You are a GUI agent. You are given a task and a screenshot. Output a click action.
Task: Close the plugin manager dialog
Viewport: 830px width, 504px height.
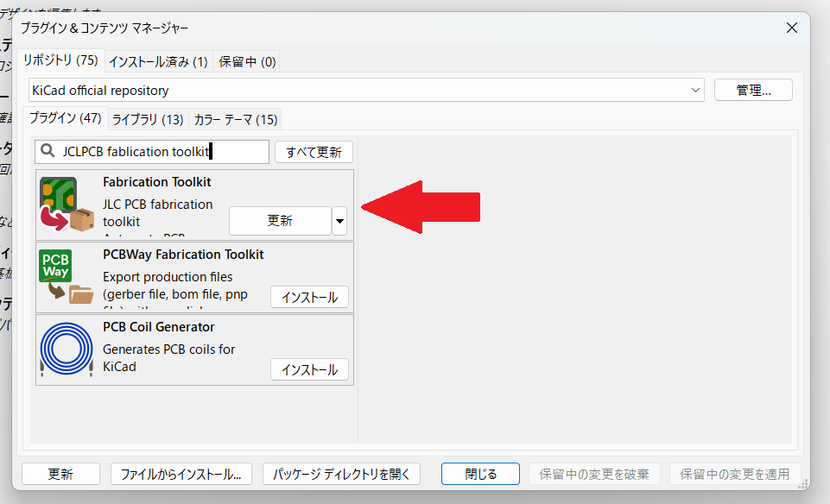pyautogui.click(x=791, y=28)
